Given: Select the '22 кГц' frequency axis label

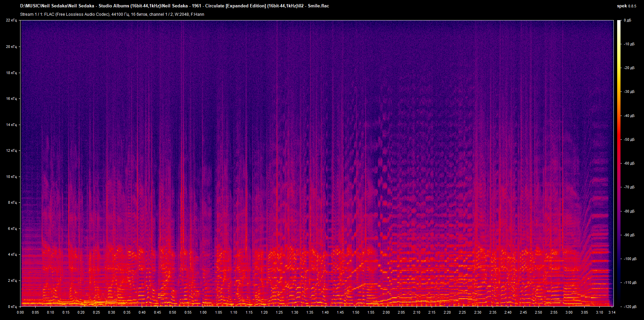Looking at the screenshot, I should pos(11,20).
